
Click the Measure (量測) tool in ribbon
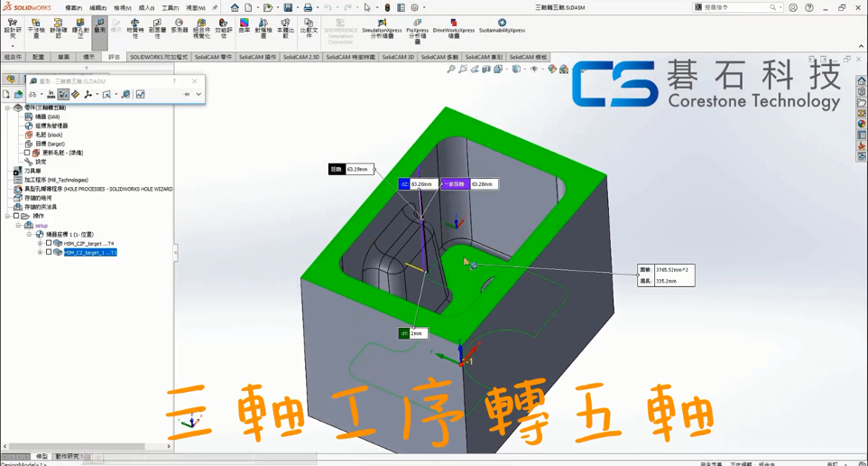[100, 26]
